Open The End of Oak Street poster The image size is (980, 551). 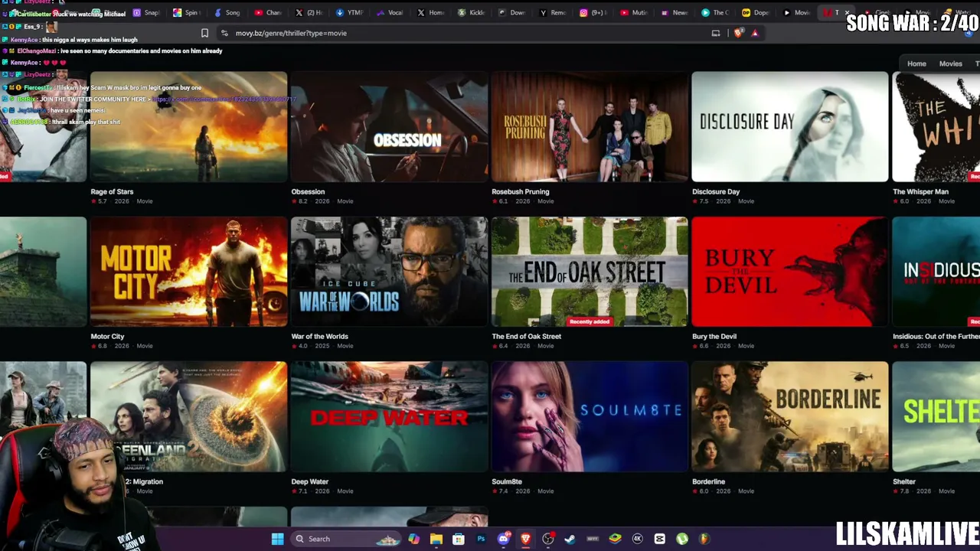pos(590,272)
